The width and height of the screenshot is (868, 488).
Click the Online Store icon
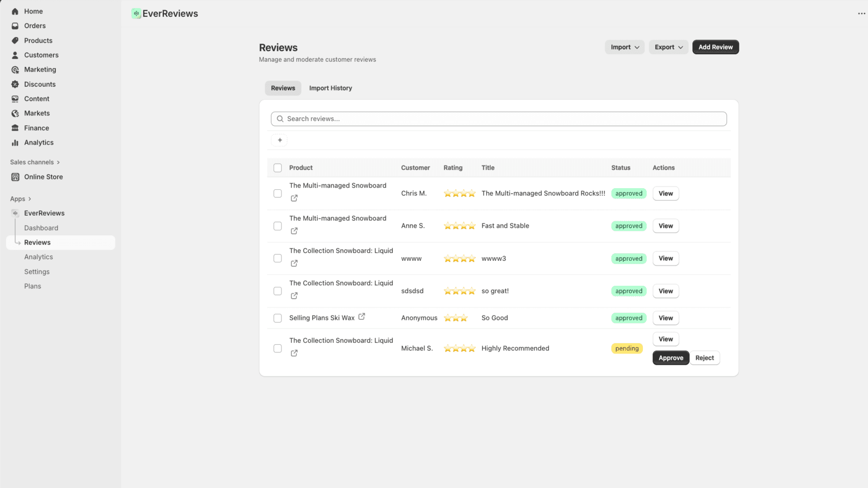click(15, 177)
